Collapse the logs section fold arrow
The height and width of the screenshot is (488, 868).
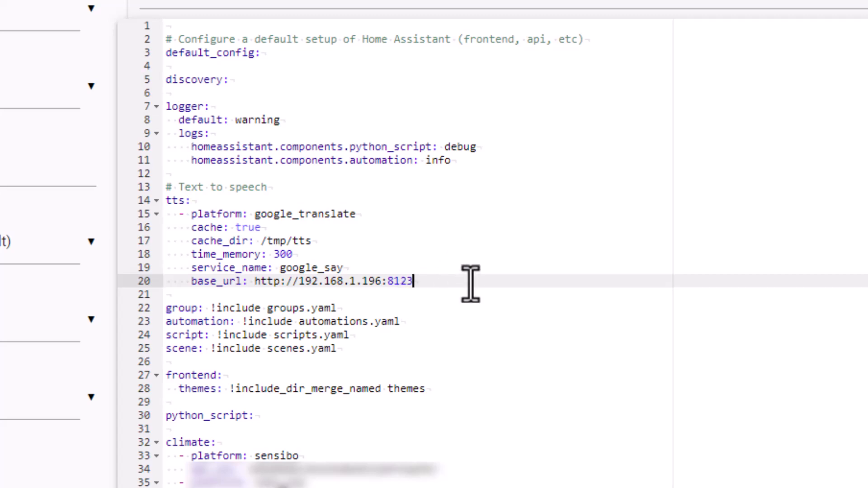click(156, 133)
